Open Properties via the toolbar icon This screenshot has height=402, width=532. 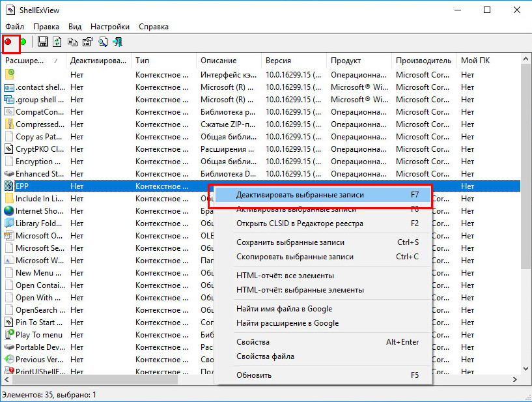click(x=87, y=42)
